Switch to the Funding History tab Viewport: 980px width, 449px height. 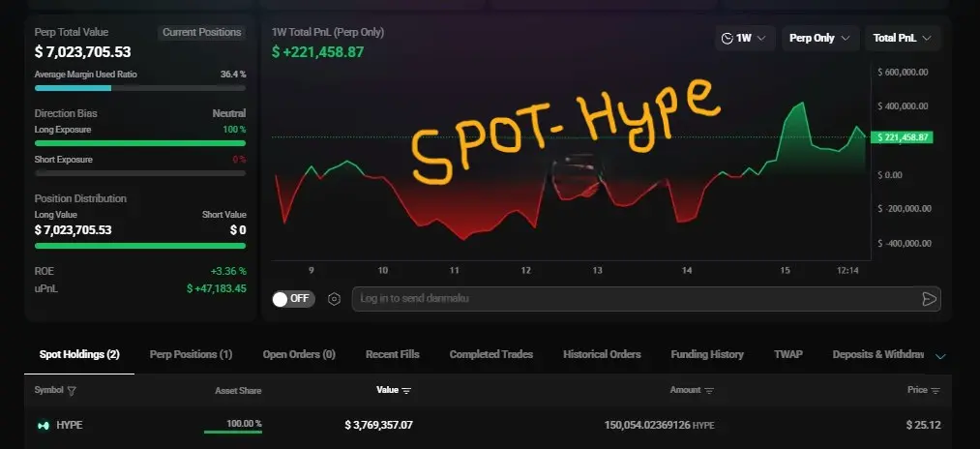tap(707, 354)
